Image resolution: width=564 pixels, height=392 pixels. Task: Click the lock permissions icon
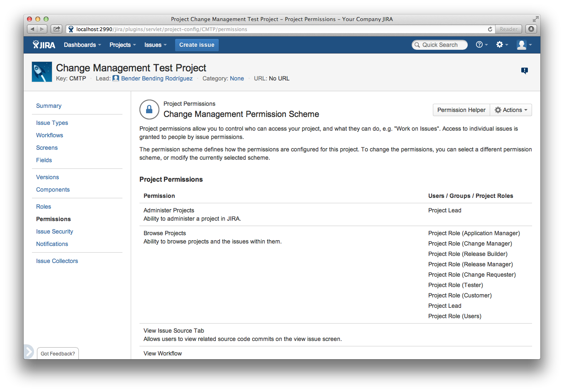tap(149, 110)
